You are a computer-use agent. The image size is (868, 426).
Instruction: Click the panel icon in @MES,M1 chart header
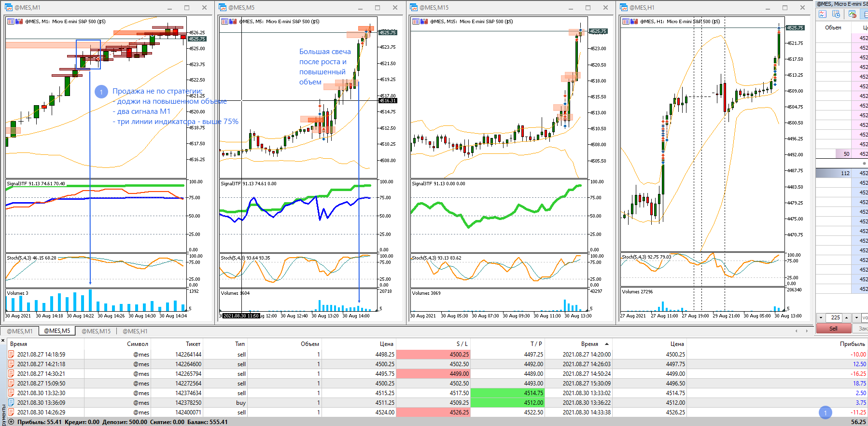pyautogui.click(x=11, y=21)
